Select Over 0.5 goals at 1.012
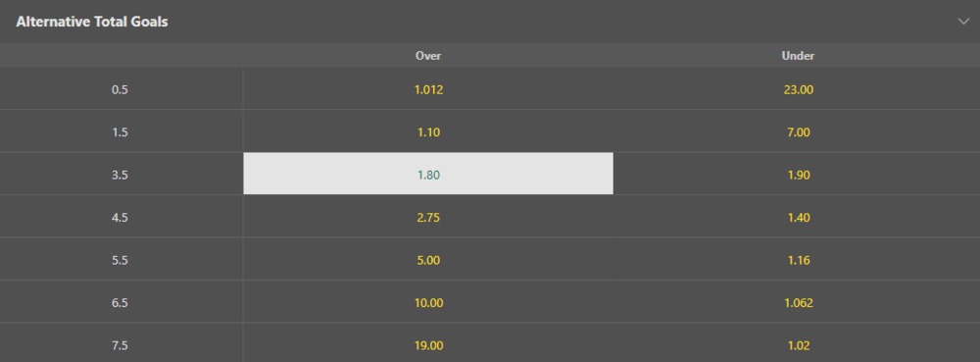980x362 pixels. click(428, 89)
